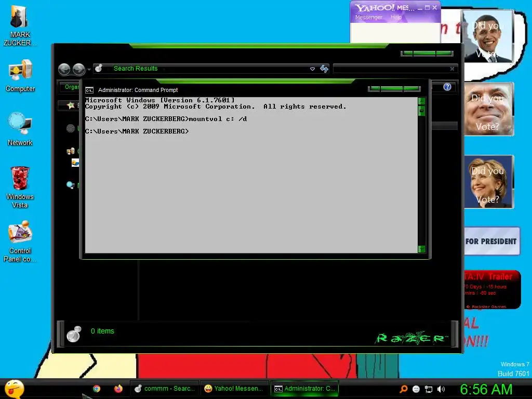532x399 pixels.
Task: Clear the explorer search box with X
Action: 452,69
